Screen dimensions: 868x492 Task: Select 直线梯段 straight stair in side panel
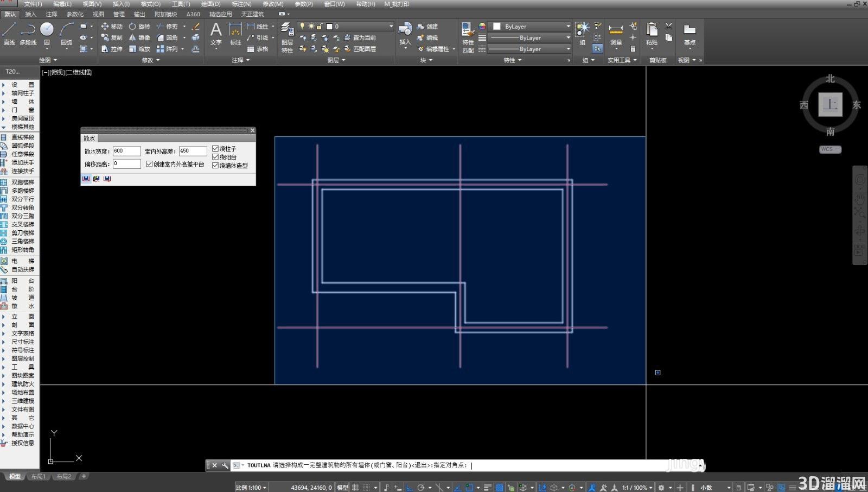tap(18, 137)
